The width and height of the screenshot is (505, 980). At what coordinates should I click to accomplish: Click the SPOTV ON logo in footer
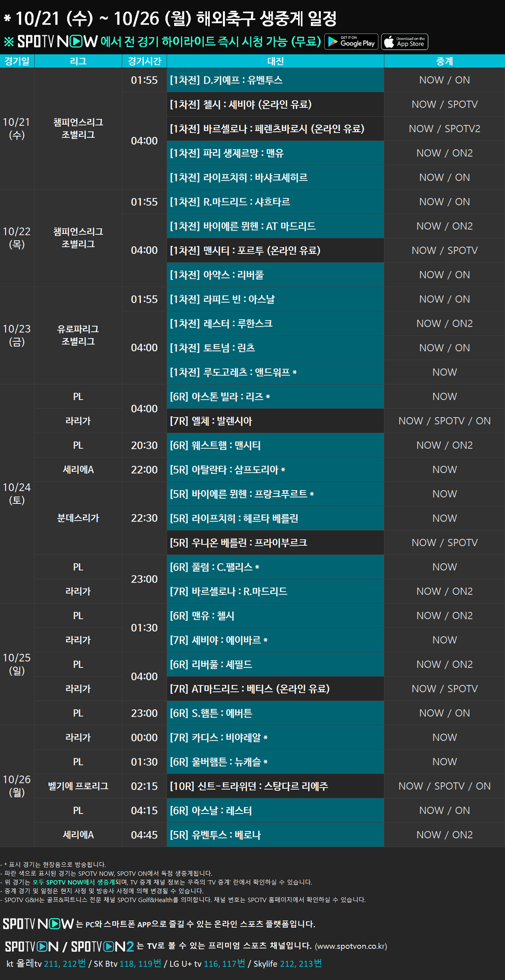pos(31,946)
